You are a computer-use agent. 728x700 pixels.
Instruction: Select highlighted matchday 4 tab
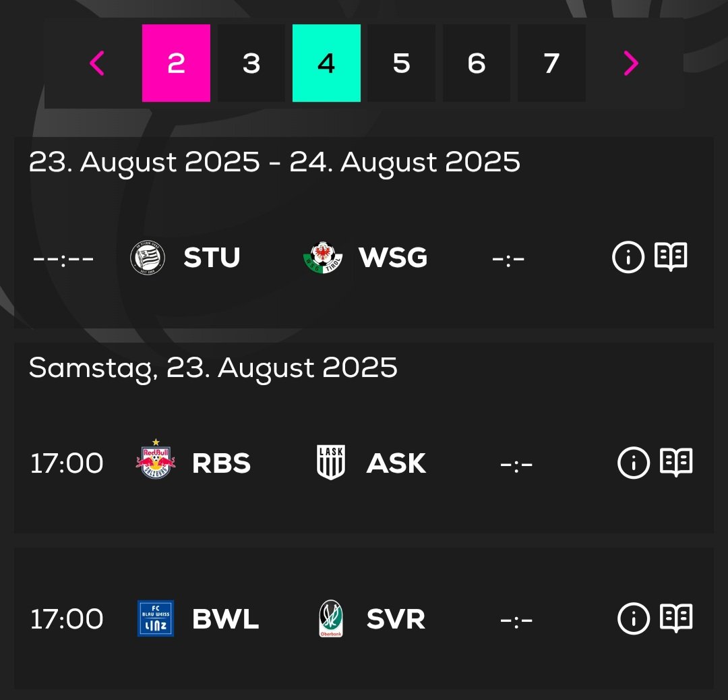click(x=326, y=63)
